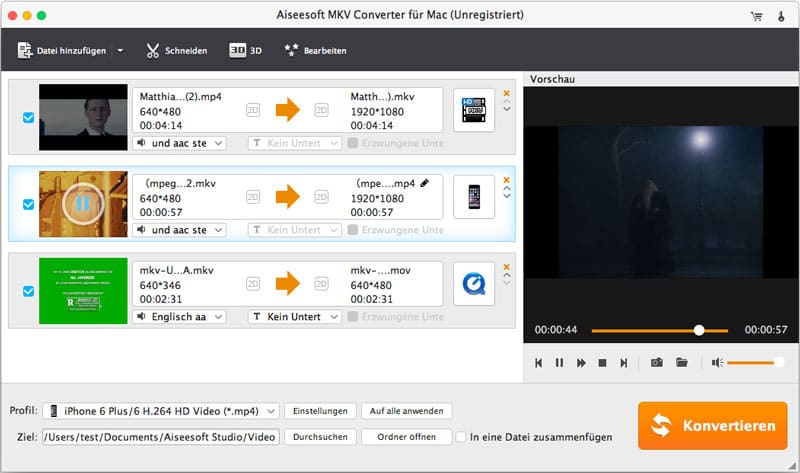Viewport: 800px width, 473px height.
Task: Stop the preview playback
Action: pos(603,363)
